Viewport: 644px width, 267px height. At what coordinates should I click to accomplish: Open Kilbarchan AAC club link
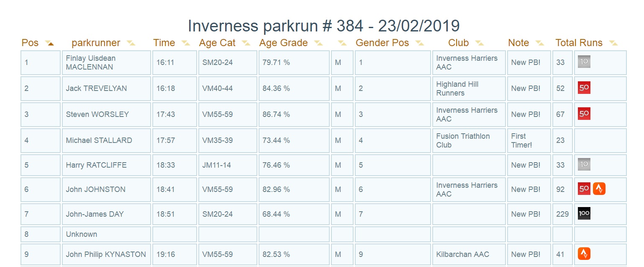click(x=462, y=254)
